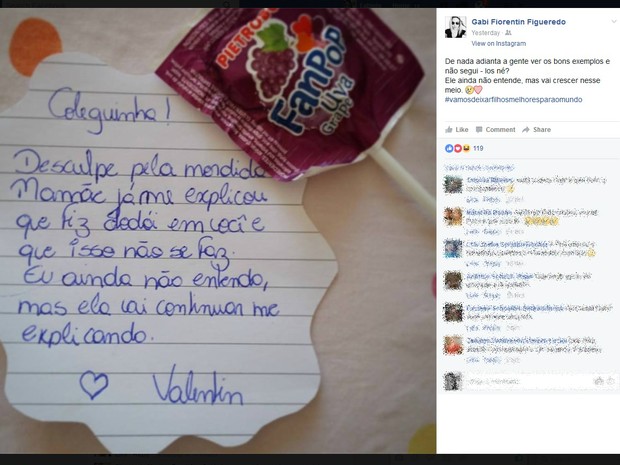Viewport: 620px width, 465px height.
Task: Click the red heart Love reaction icon
Action: tap(457, 148)
